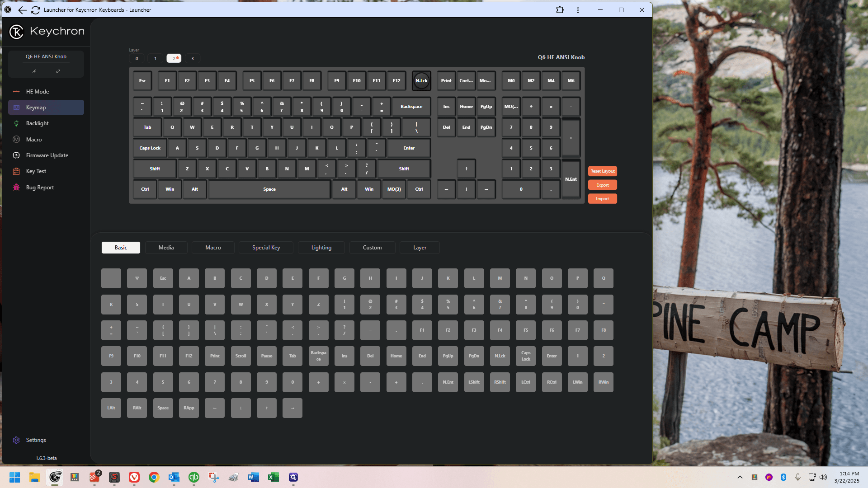Open Word from the taskbar

[254, 477]
